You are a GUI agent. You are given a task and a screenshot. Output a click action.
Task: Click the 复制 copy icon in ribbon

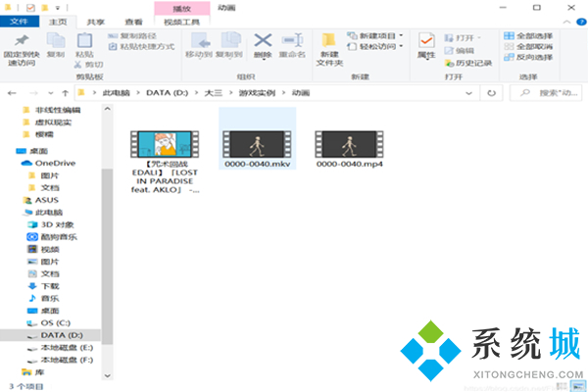click(x=55, y=41)
